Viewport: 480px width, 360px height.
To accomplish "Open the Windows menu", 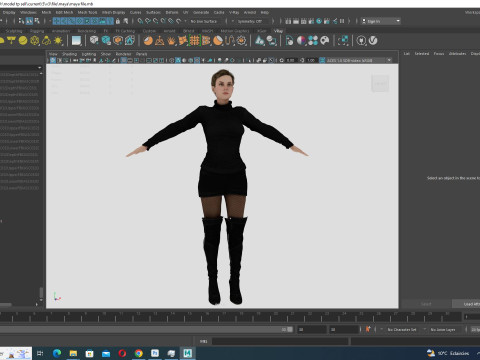I will 28,12.
